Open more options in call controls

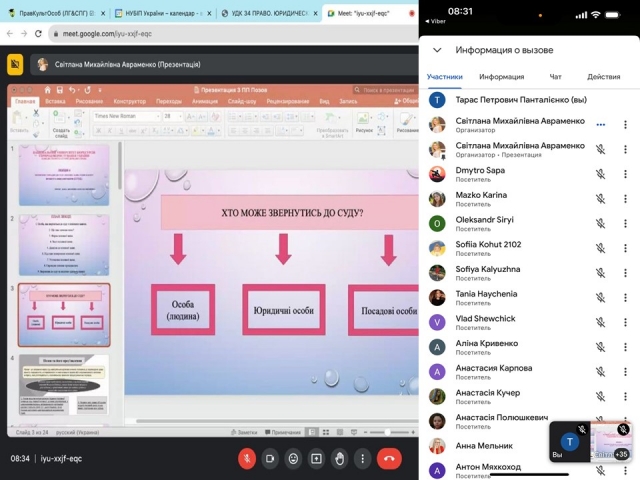[362, 458]
